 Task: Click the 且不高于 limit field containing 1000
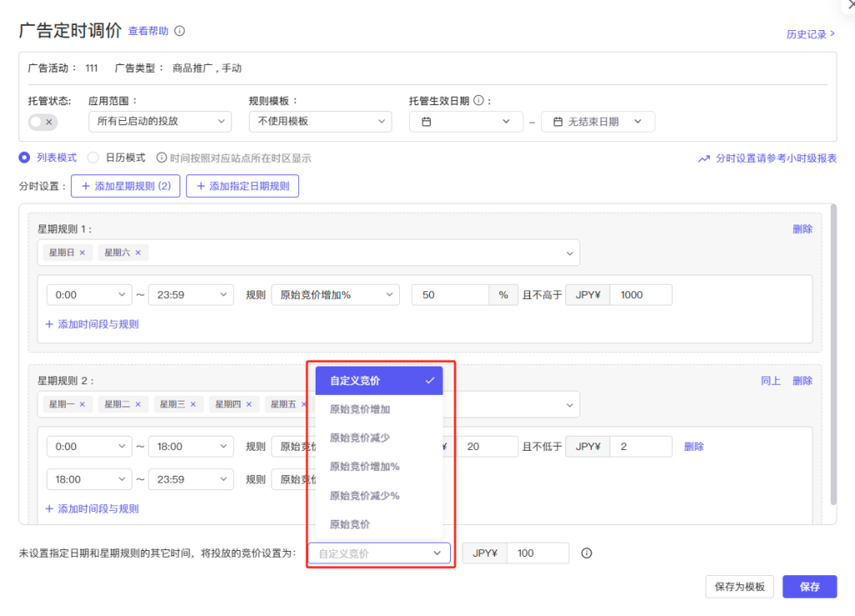(x=640, y=295)
